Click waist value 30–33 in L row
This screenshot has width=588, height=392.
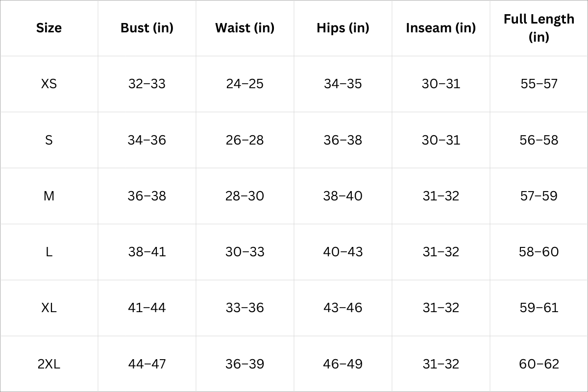[x=245, y=252]
